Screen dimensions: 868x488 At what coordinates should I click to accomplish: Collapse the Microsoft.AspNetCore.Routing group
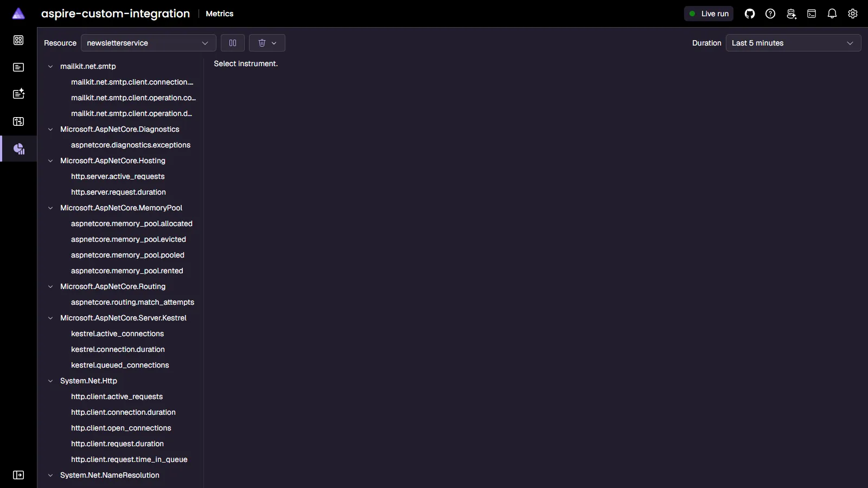coord(50,286)
